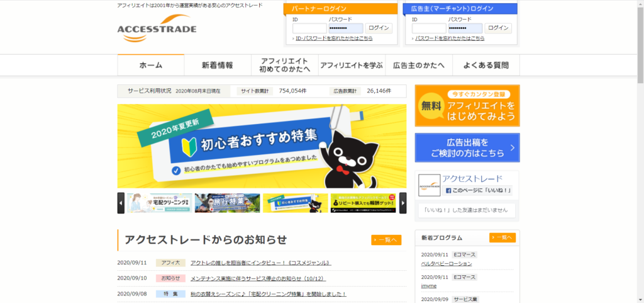Click the orange 無料 affiliate registration banner
This screenshot has width=644, height=303.
pyautogui.click(x=467, y=106)
